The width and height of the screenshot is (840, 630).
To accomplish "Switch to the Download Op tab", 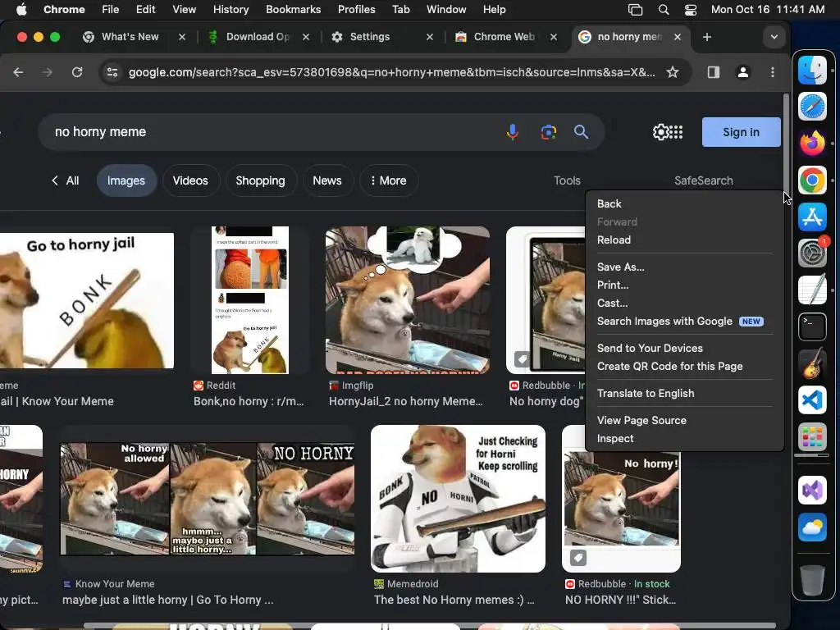I will point(257,37).
